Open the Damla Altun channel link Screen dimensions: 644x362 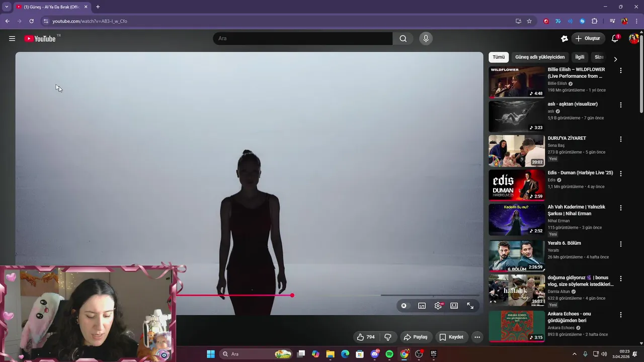tap(559, 292)
